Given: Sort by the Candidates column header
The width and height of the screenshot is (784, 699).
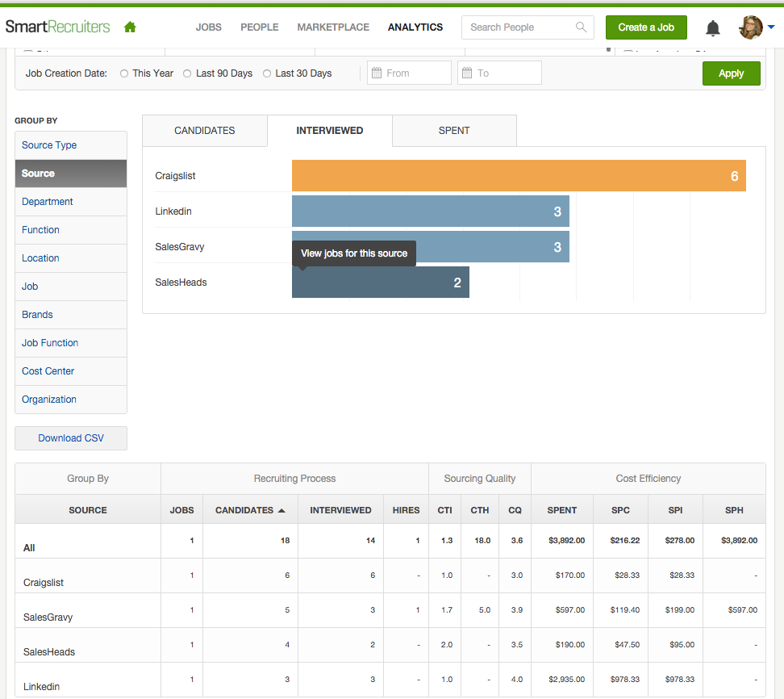Looking at the screenshot, I should tap(249, 510).
